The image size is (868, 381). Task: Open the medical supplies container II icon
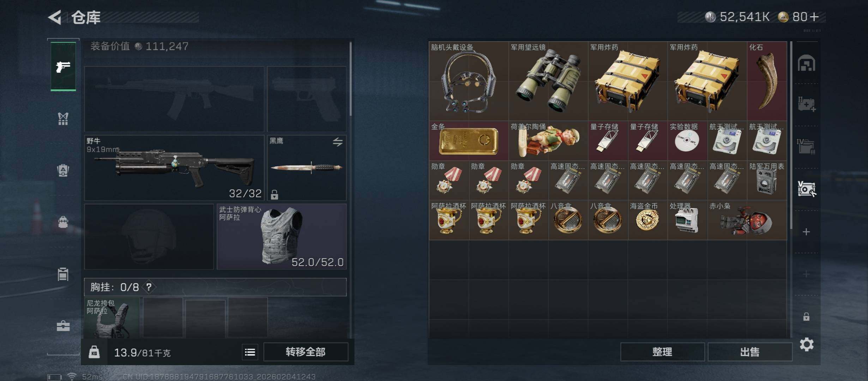click(807, 104)
